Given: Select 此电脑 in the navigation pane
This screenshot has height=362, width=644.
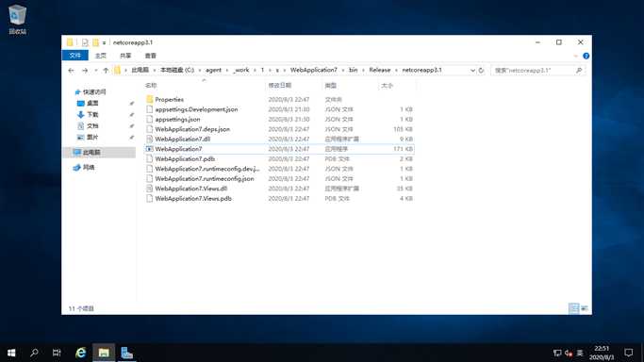Looking at the screenshot, I should pos(91,153).
